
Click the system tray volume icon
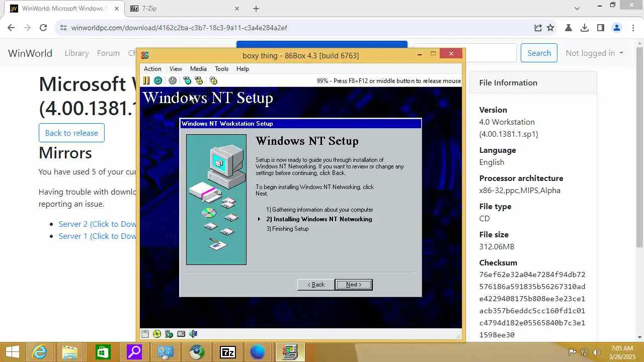point(597,352)
